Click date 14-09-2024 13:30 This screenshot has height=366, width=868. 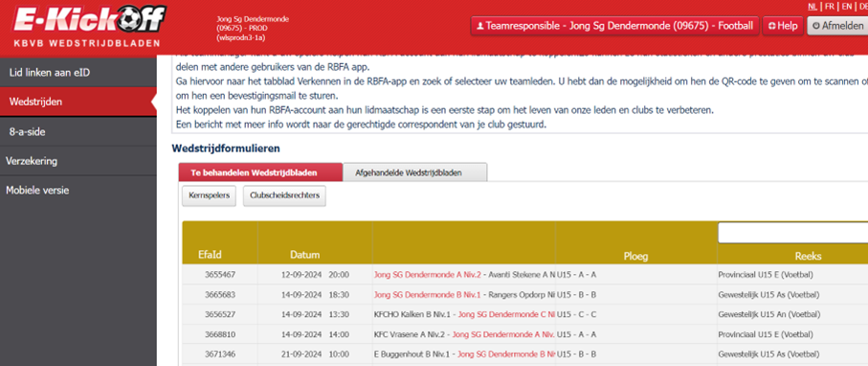click(x=314, y=314)
